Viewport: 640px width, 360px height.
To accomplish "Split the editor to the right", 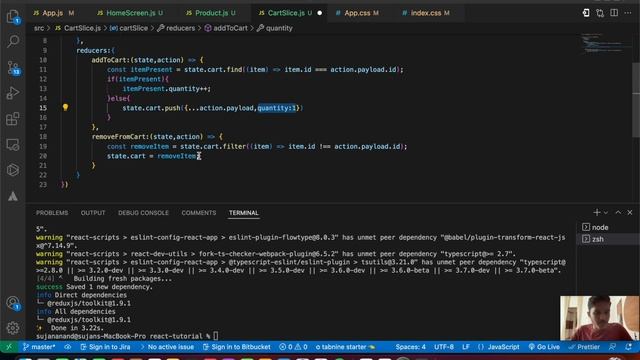I will pyautogui.click(x=614, y=13).
